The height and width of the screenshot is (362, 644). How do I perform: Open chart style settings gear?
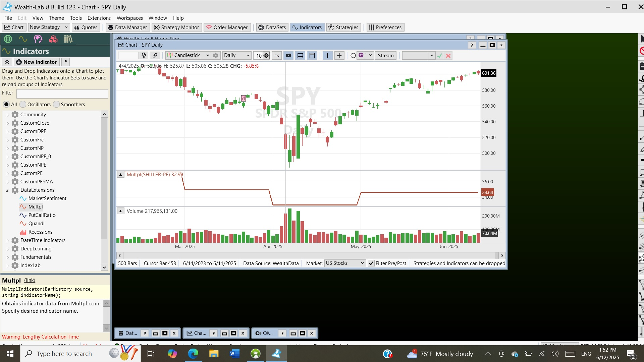(216, 56)
